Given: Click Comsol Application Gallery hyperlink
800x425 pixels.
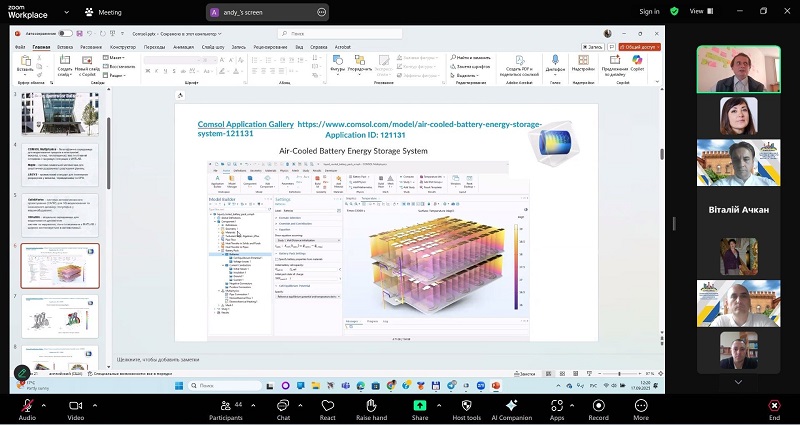Looking at the screenshot, I should 245,124.
